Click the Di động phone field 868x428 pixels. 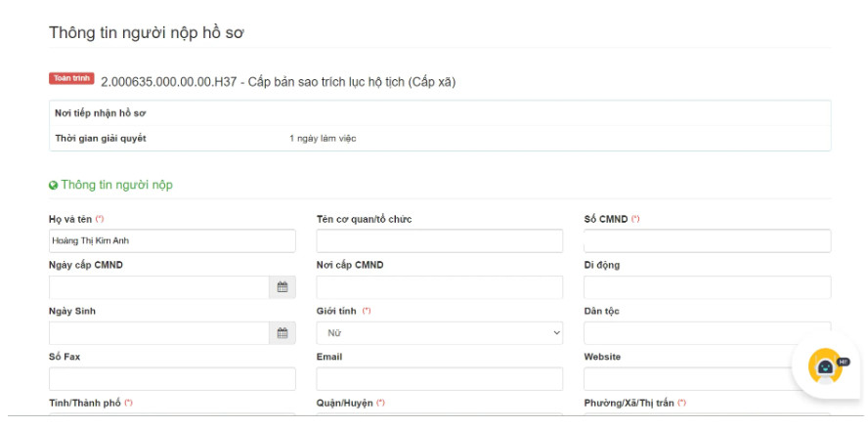click(x=707, y=287)
